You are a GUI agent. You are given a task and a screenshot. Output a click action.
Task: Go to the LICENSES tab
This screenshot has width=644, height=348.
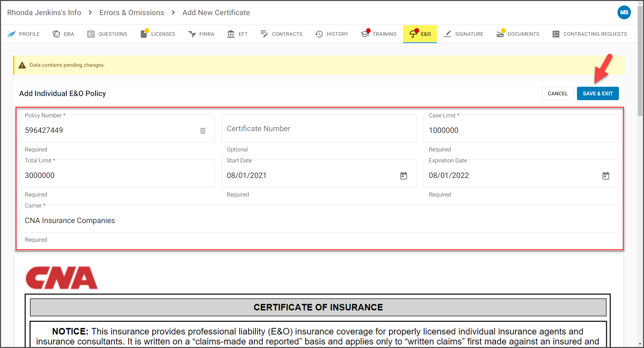(x=158, y=34)
